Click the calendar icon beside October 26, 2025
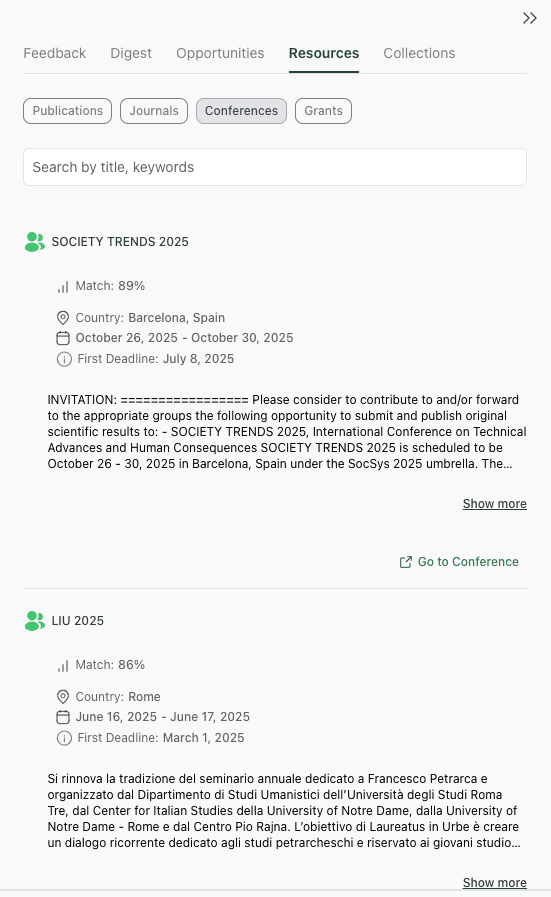551x897 pixels. click(x=63, y=338)
